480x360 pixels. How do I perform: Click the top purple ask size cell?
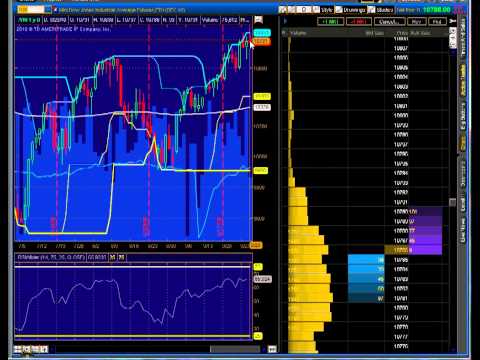[425, 212]
